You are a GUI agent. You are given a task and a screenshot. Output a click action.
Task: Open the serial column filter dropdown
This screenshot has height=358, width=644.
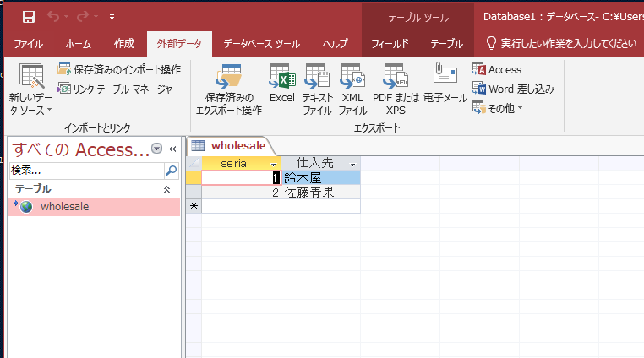coord(273,164)
